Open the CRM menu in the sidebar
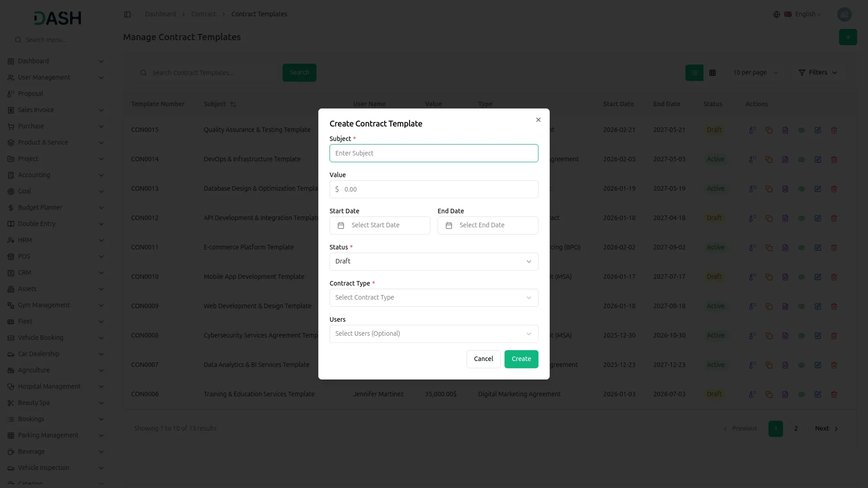The image size is (868, 488). pos(24,272)
